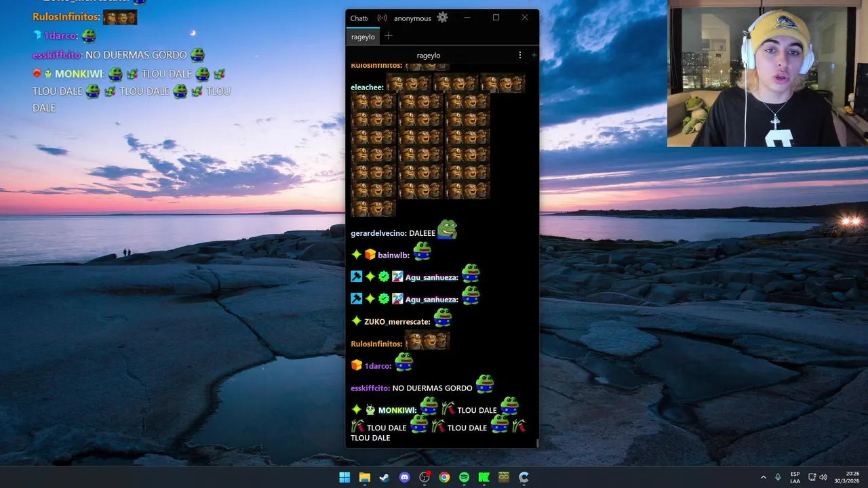This screenshot has width=868, height=488.
Task: Open the network tray icon
Action: pos(812,477)
